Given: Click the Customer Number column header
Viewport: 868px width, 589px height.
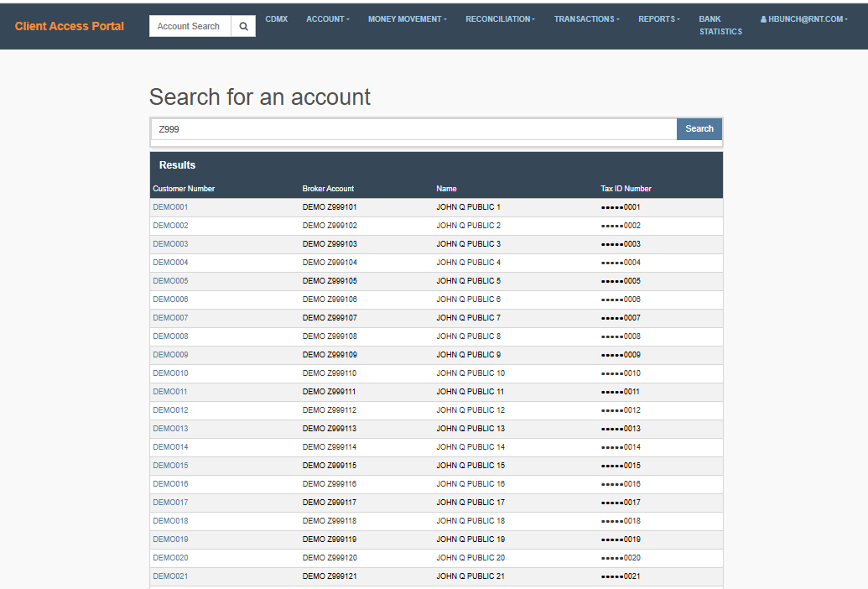Looking at the screenshot, I should point(184,189).
